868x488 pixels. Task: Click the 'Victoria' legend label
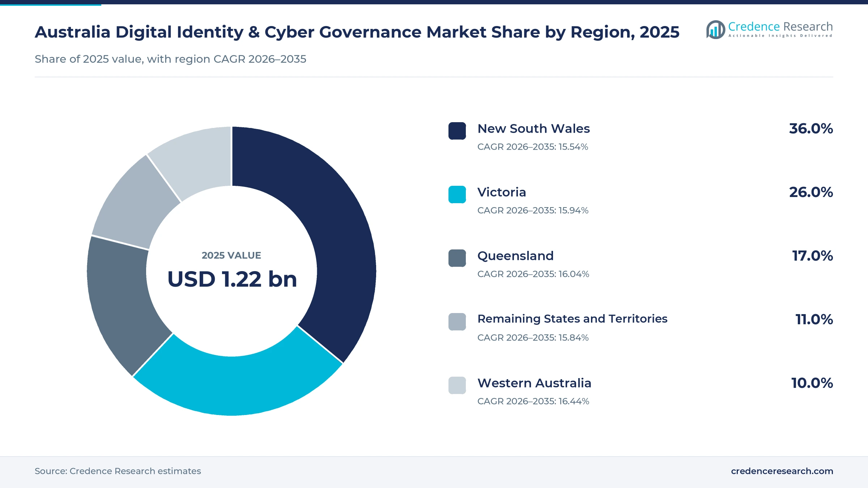pyautogui.click(x=502, y=192)
